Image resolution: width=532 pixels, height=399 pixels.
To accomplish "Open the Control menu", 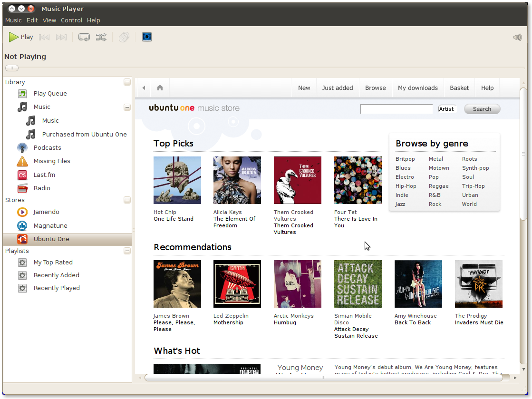I will (x=72, y=20).
